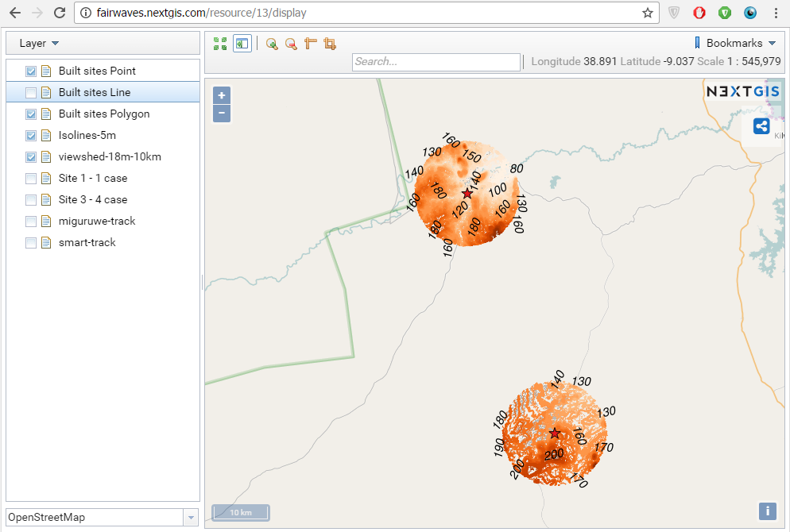The width and height of the screenshot is (790, 532).
Task: Open the OpenStreetMap basemap selector
Action: 102,518
